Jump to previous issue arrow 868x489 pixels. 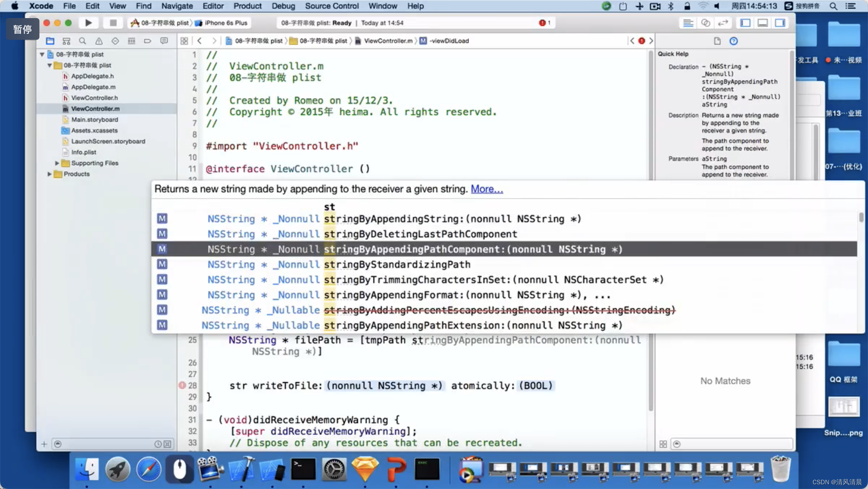click(632, 41)
